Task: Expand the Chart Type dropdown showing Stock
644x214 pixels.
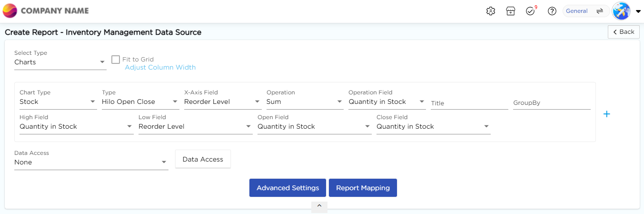Action: [x=58, y=102]
